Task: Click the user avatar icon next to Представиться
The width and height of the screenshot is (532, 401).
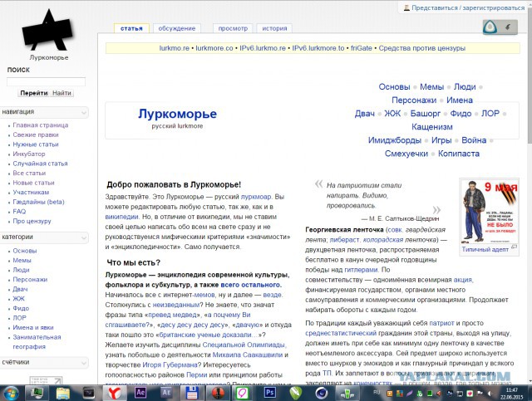Action: click(x=406, y=7)
